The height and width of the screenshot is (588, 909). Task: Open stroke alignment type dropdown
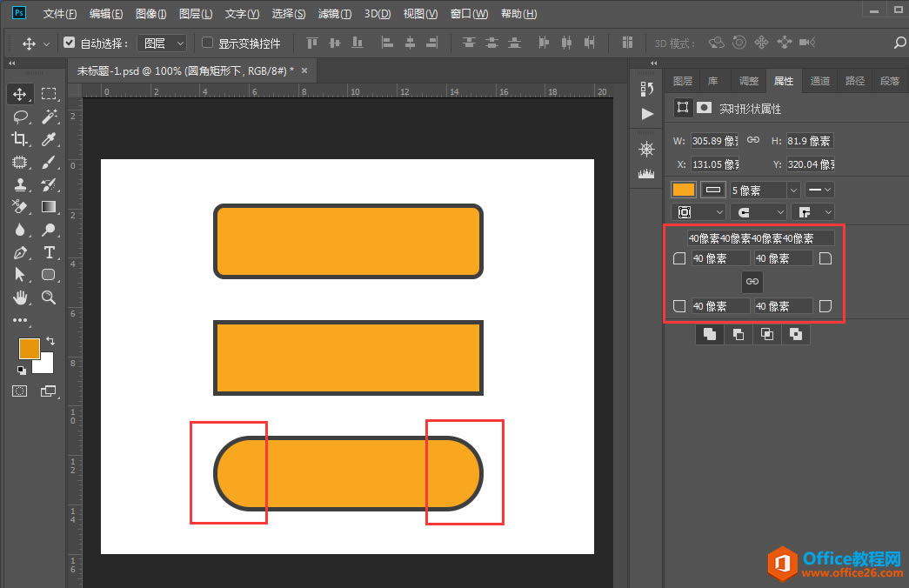698,212
